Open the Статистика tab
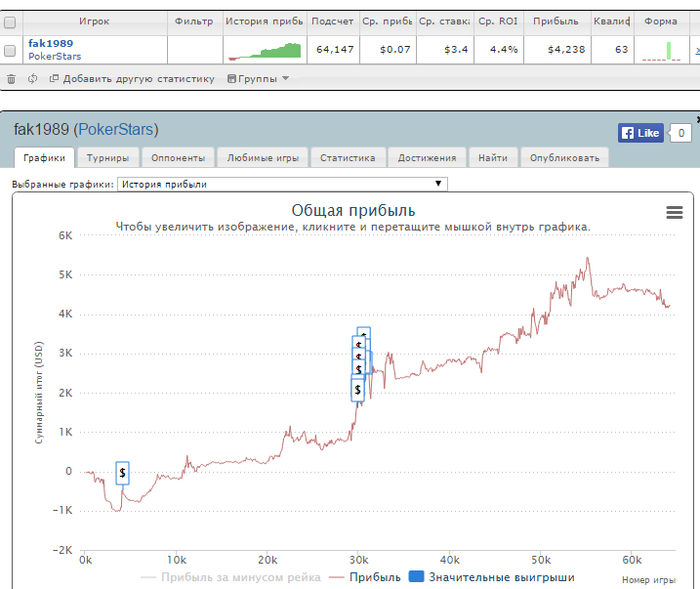Viewport: 700px width, 589px height. pyautogui.click(x=347, y=157)
